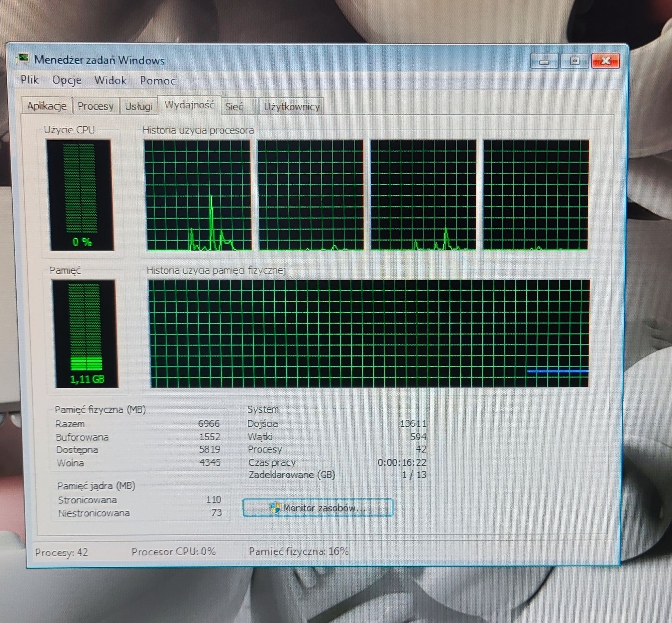
Task: Click the Pamięć fizyczna (MB) heading
Action: coord(100,409)
